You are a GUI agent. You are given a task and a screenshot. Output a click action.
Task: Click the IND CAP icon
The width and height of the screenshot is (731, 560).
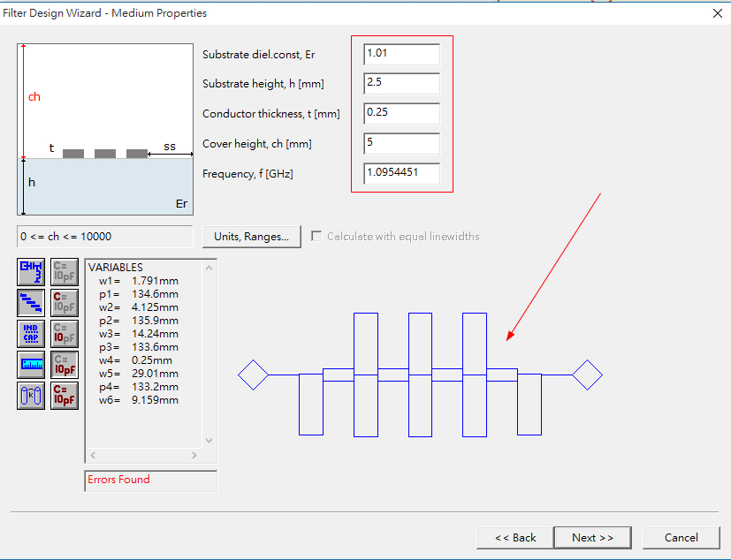[31, 334]
